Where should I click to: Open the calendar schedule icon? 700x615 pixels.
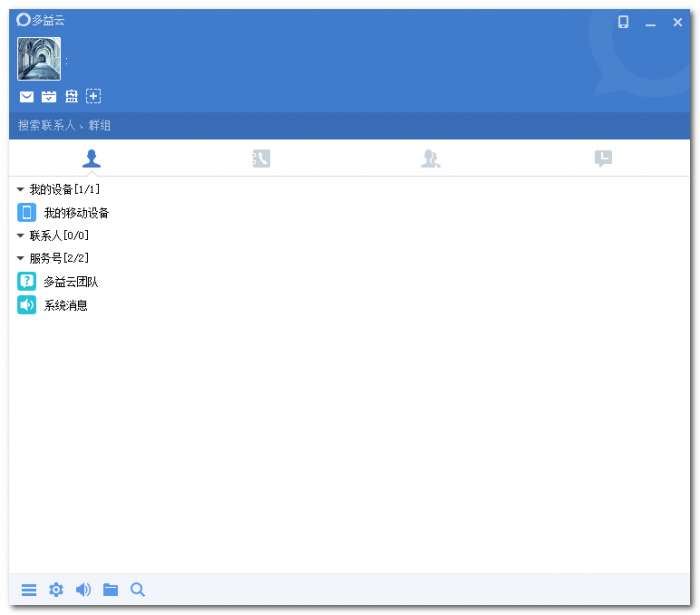pyautogui.click(x=49, y=96)
